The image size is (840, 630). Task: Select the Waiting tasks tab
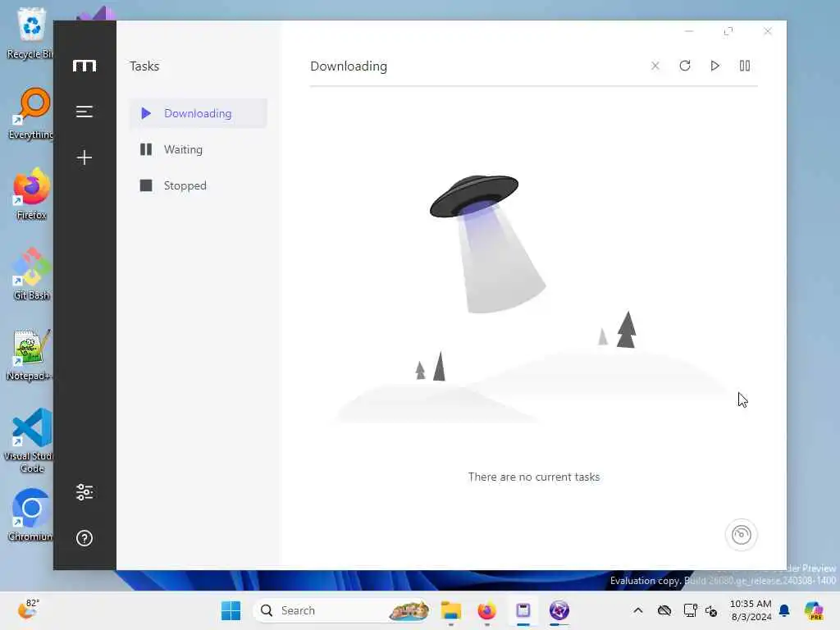199,149
